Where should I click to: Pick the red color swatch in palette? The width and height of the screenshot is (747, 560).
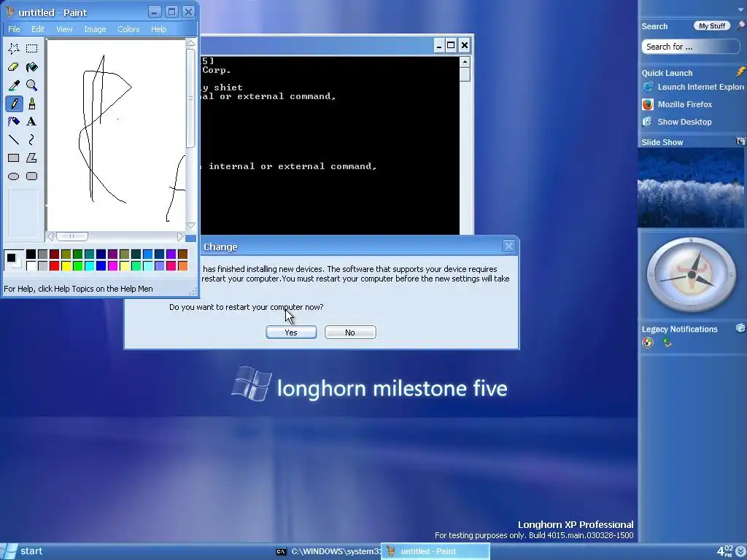point(54,265)
